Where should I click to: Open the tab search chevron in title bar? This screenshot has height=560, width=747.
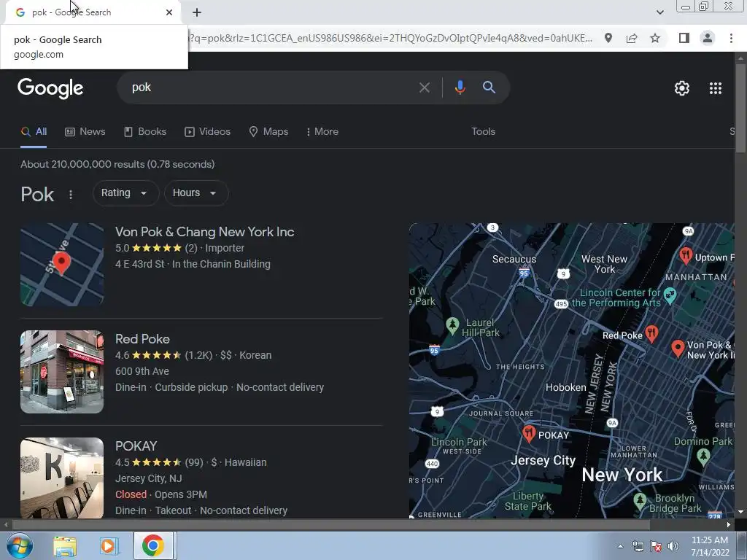(x=659, y=12)
